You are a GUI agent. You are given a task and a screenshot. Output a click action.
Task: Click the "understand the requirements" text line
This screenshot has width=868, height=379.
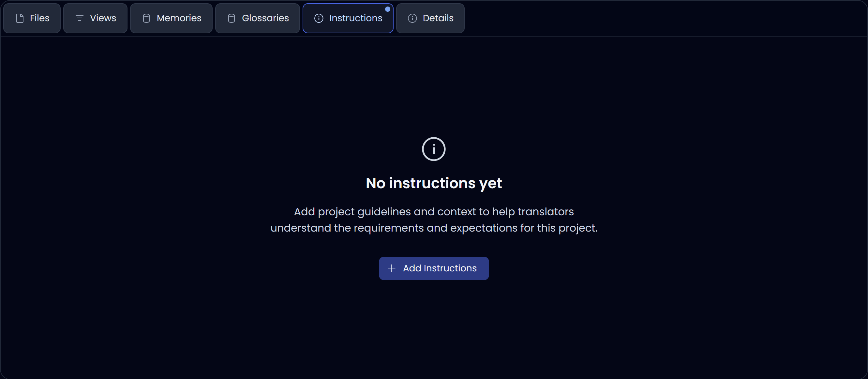pos(434,228)
